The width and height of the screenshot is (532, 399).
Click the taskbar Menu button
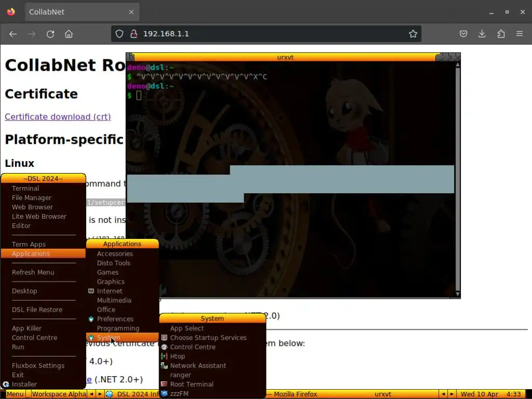pyautogui.click(x=15, y=394)
